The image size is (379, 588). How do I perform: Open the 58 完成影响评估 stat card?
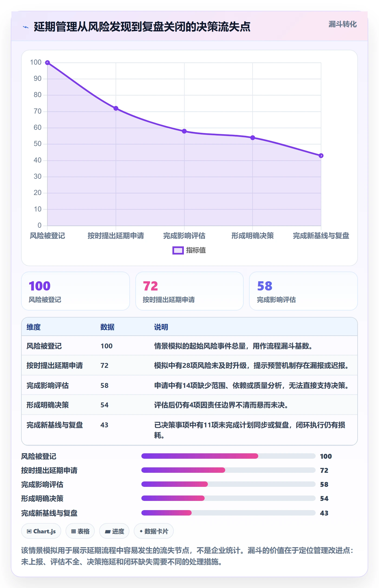click(303, 291)
